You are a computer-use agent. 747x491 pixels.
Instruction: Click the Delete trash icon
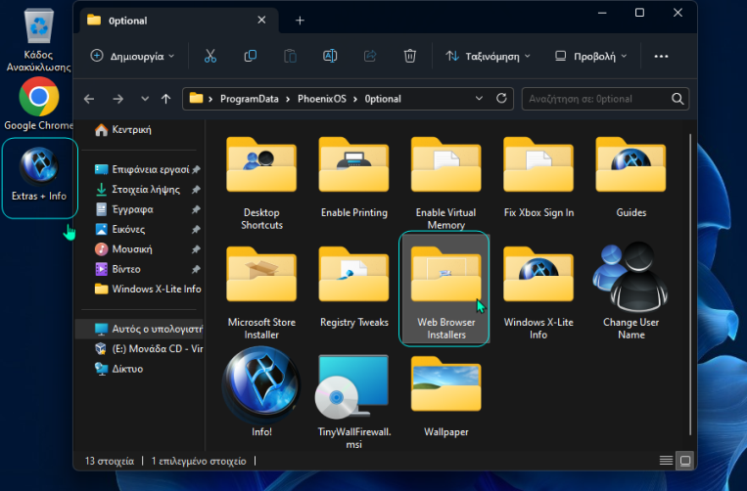[410, 56]
